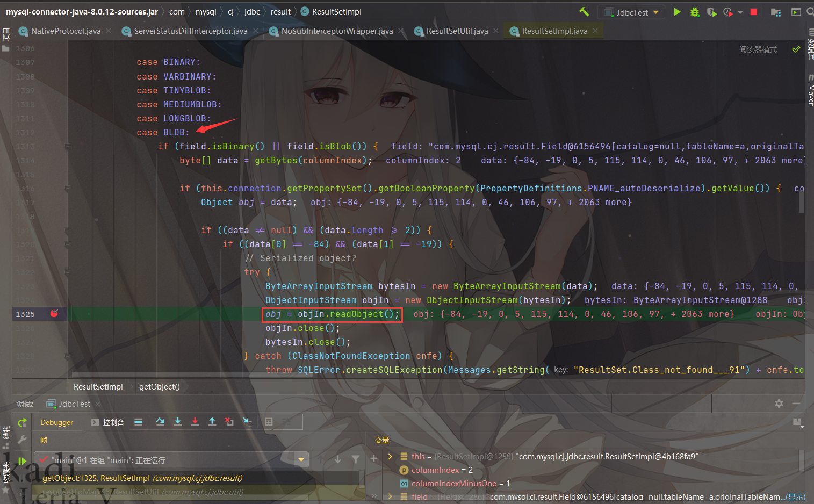Run with coverage shield icon

tap(711, 12)
